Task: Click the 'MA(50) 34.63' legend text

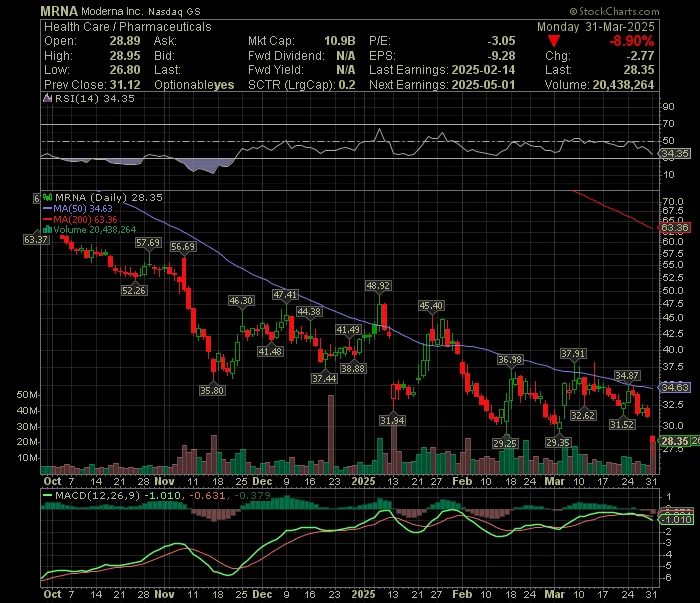Action: tap(83, 208)
